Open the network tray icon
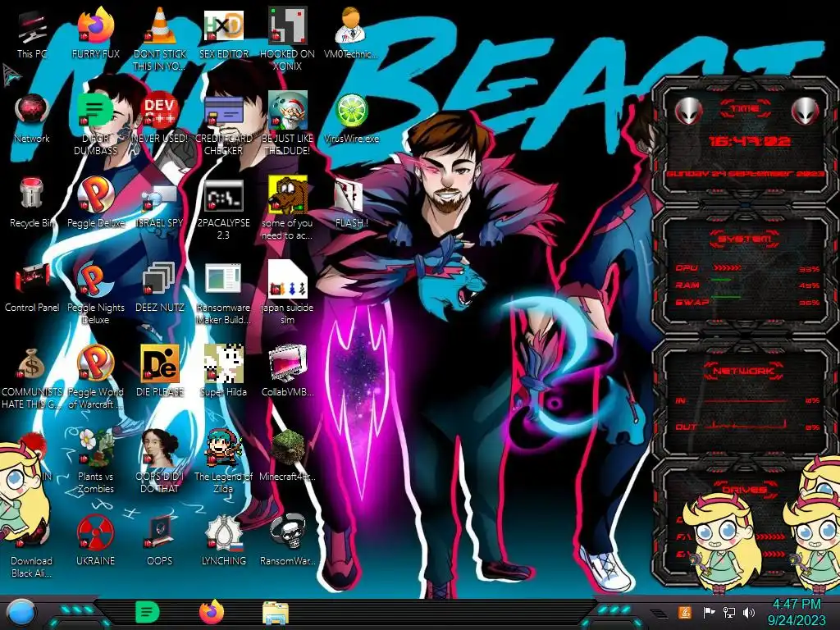Viewport: 840px width, 630px height. [728, 612]
